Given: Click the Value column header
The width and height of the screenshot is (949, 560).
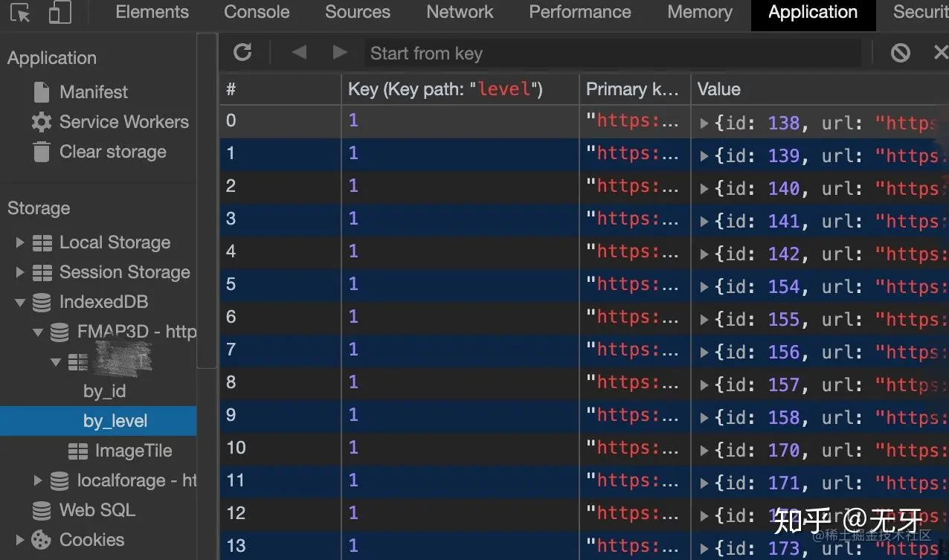Looking at the screenshot, I should (x=820, y=89).
